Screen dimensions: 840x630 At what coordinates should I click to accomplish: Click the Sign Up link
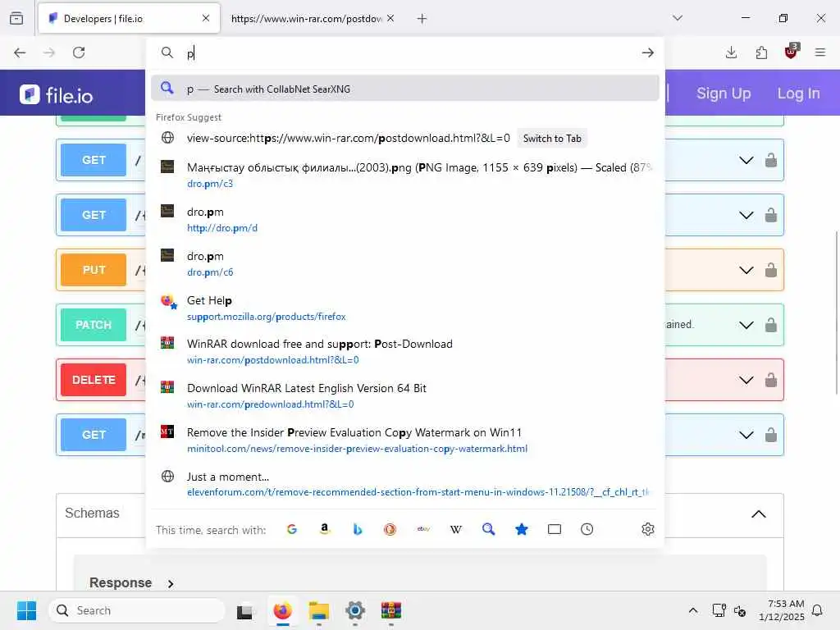(724, 94)
